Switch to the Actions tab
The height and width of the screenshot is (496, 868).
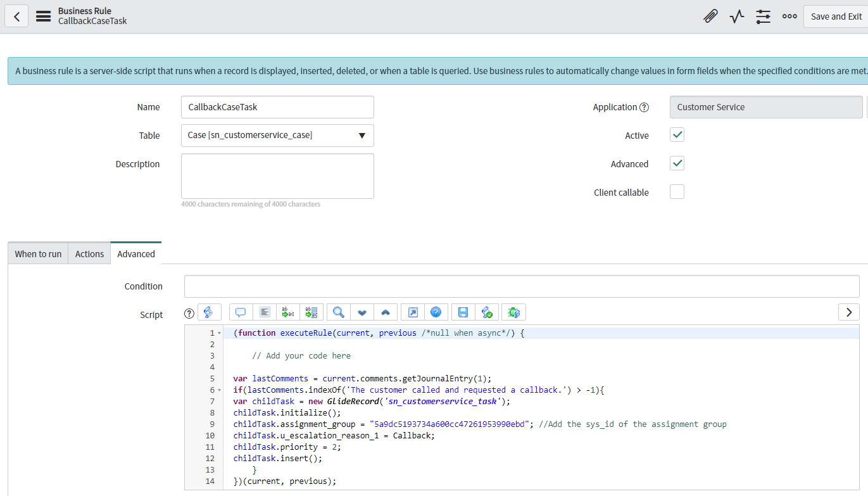coord(89,254)
